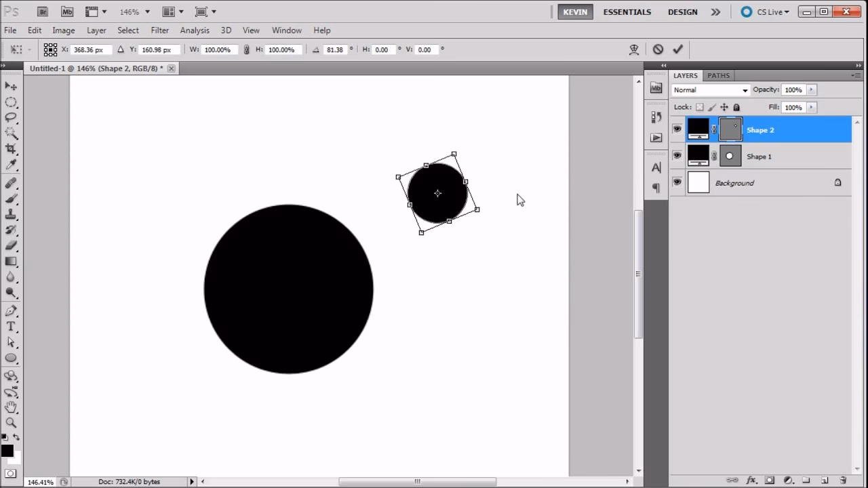Open the Filter menu

160,30
